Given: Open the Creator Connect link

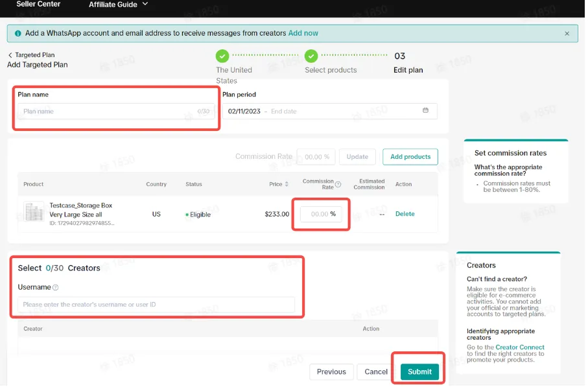Looking at the screenshot, I should coord(520,347).
